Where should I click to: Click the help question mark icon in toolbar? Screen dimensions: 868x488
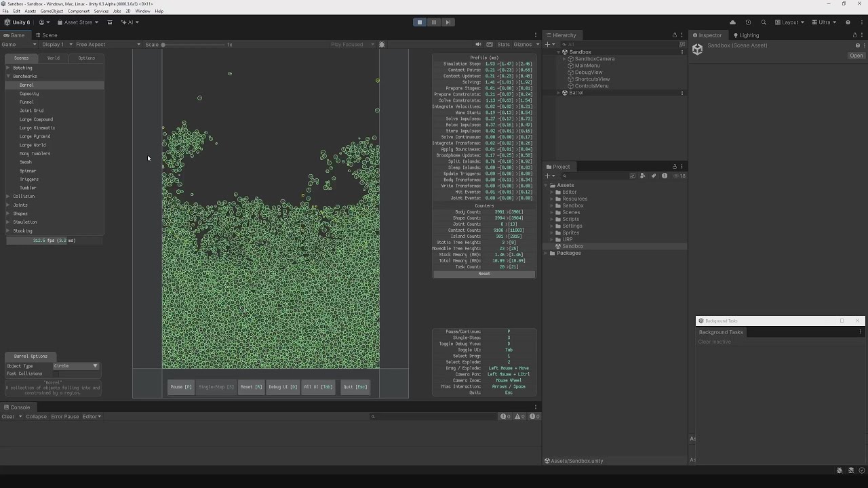[x=848, y=22]
